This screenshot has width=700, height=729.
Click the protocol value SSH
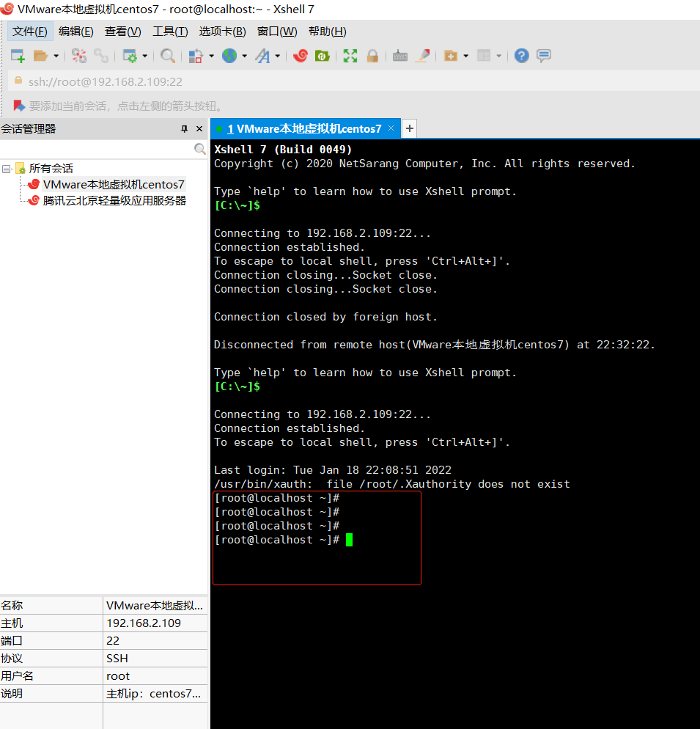(117, 659)
